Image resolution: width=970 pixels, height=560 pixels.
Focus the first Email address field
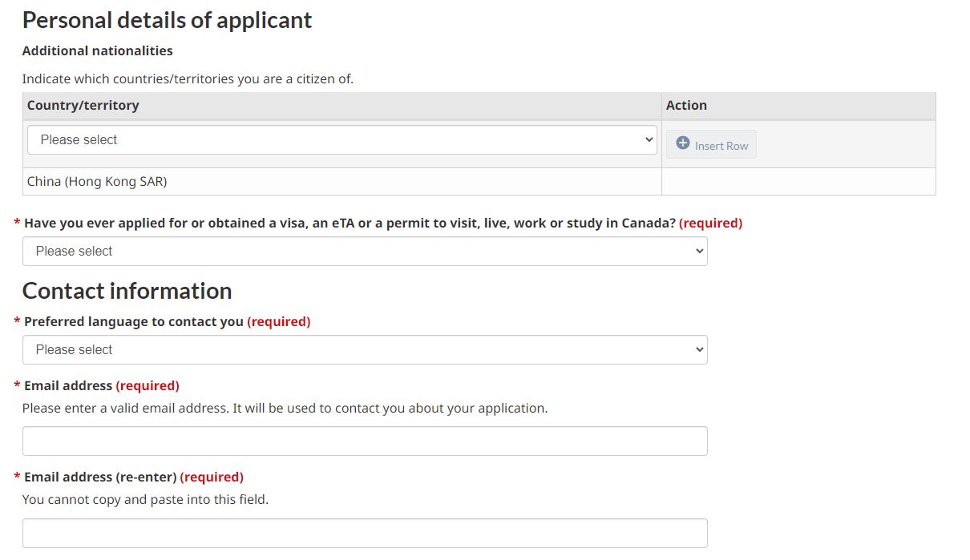pyautogui.click(x=365, y=441)
